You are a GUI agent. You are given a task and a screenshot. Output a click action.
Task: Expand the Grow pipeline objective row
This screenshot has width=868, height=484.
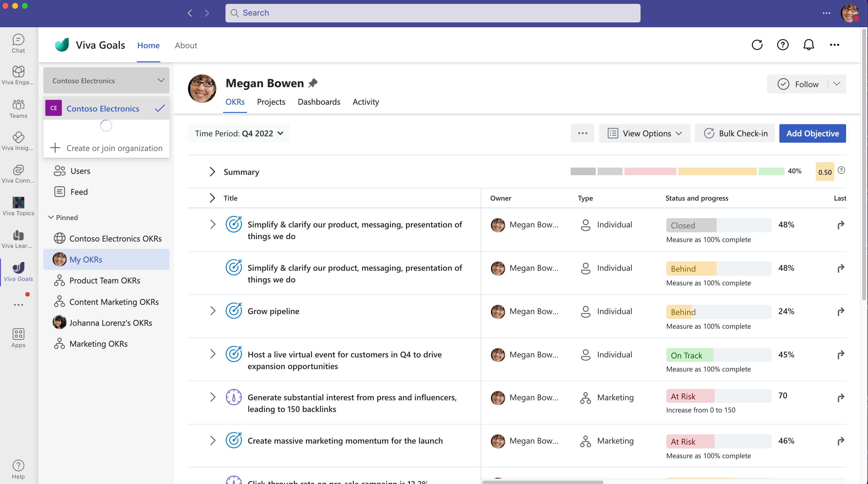pos(213,311)
